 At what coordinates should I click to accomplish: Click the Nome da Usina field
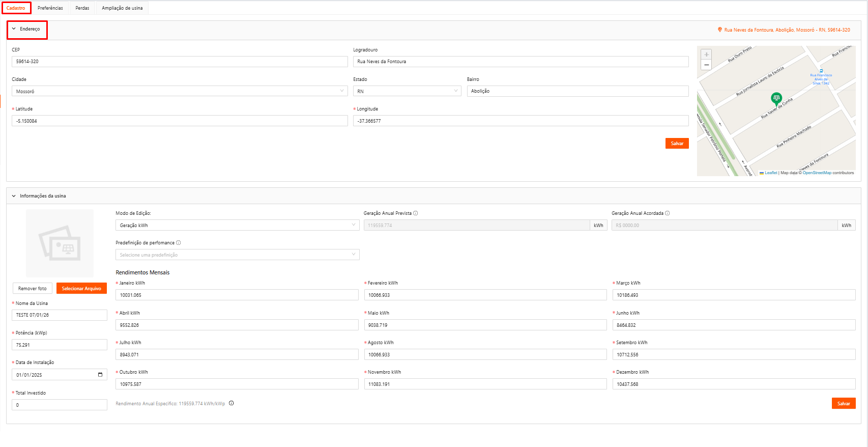tap(60, 315)
